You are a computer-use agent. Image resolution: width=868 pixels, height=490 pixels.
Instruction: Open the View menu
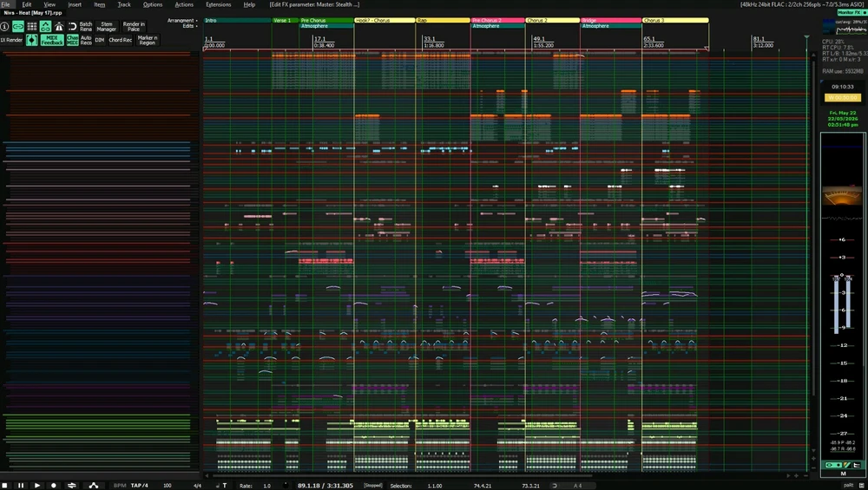coord(49,4)
